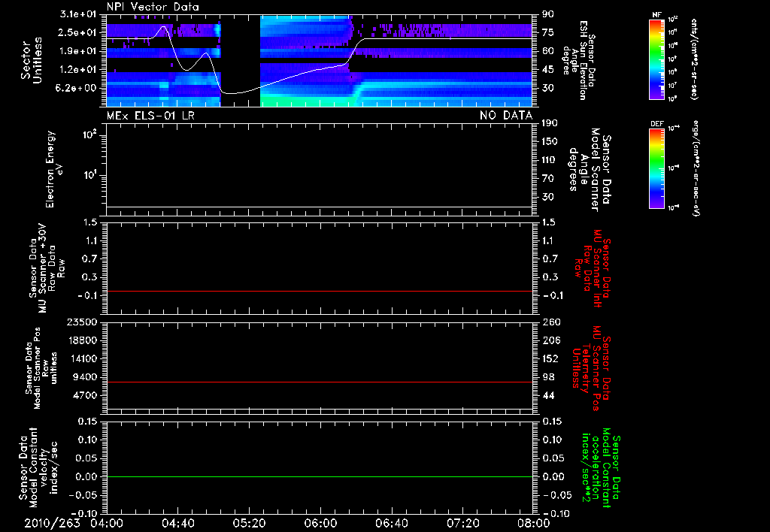Click the 04:40 time axis label
This screenshot has width=770, height=532.
pyautogui.click(x=177, y=523)
